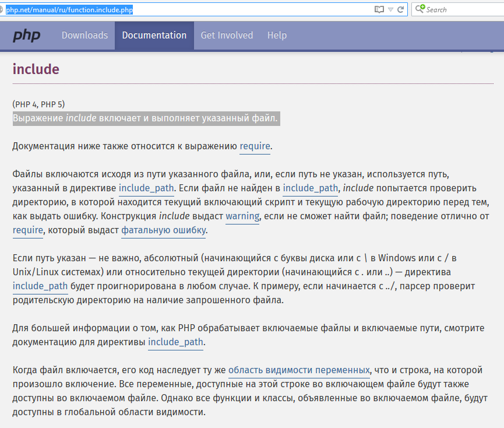
Task: Click the search engine magnifier icon
Action: [420, 9]
